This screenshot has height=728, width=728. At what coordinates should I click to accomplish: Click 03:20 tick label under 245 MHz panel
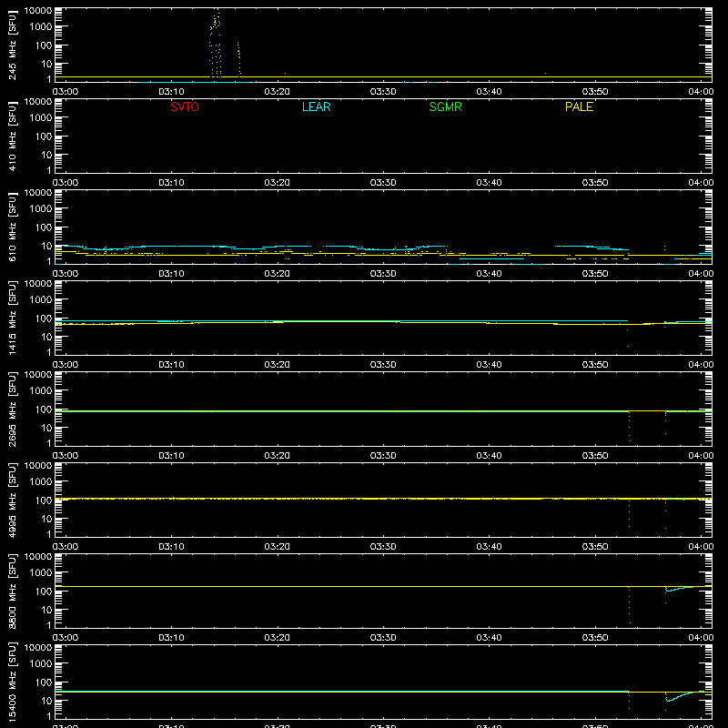coord(278,92)
